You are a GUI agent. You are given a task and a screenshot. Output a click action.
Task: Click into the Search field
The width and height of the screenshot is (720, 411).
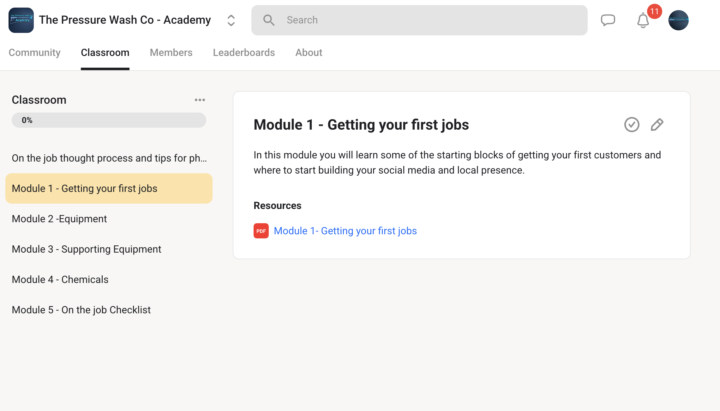click(430, 20)
